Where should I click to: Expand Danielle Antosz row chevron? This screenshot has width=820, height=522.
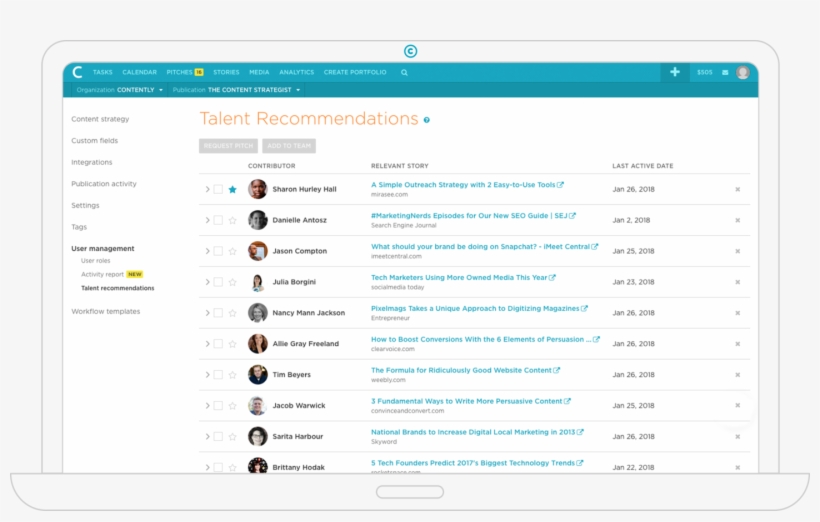point(207,220)
